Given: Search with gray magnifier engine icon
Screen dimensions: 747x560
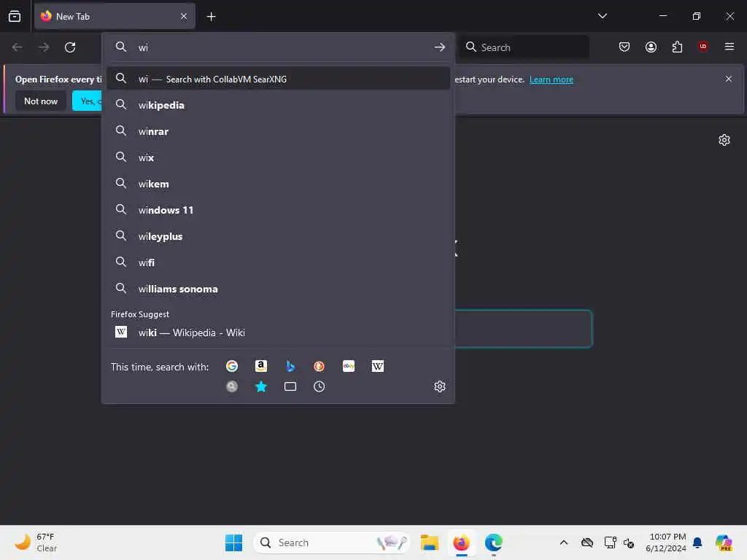Looking at the screenshot, I should pos(232,386).
